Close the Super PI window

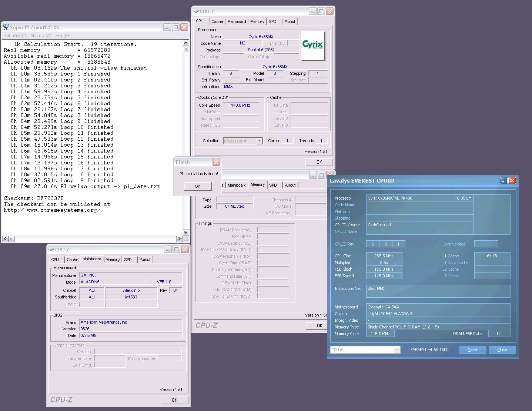[184, 27]
